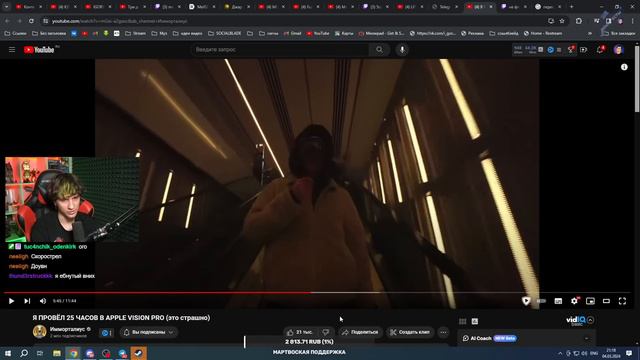Open the "Home - Restream" bookmark

tap(543, 33)
